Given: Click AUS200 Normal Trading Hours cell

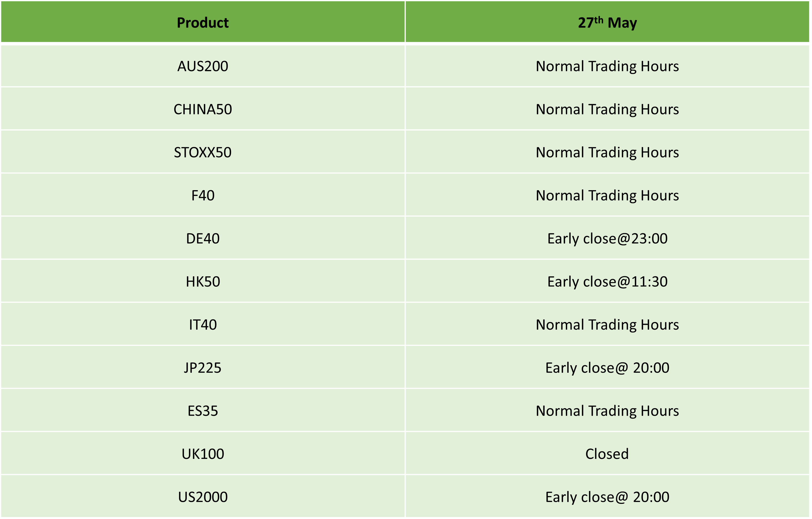Looking at the screenshot, I should point(607,66).
